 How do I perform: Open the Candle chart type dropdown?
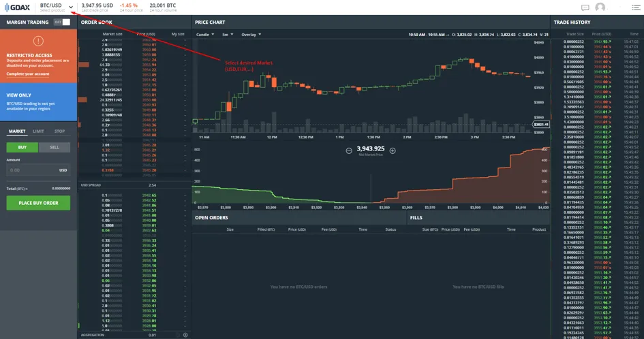pyautogui.click(x=205, y=35)
